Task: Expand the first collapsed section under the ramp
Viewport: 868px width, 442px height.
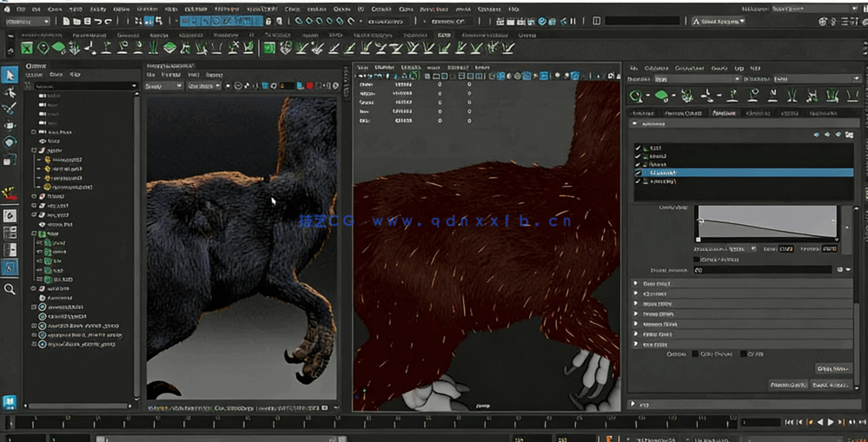Action: click(x=637, y=284)
